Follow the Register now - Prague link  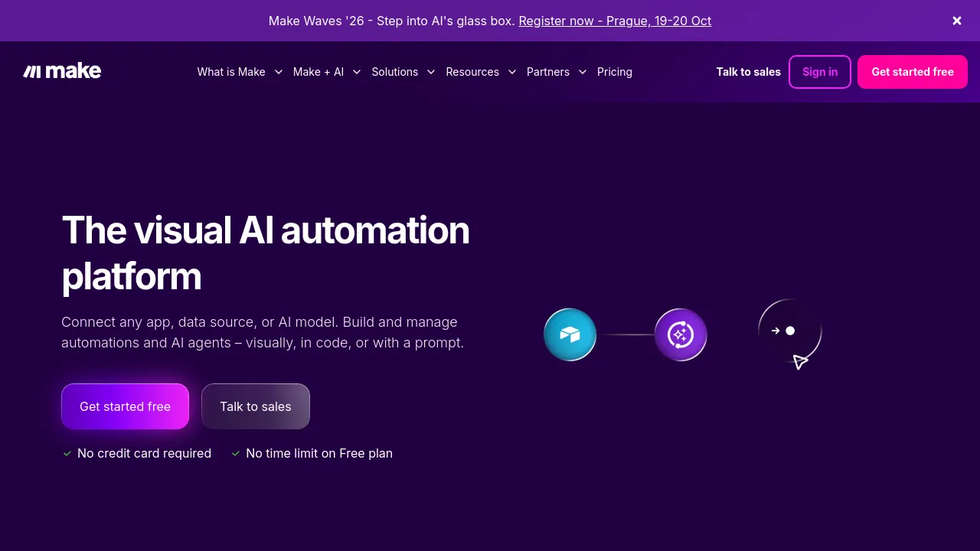[x=615, y=21]
